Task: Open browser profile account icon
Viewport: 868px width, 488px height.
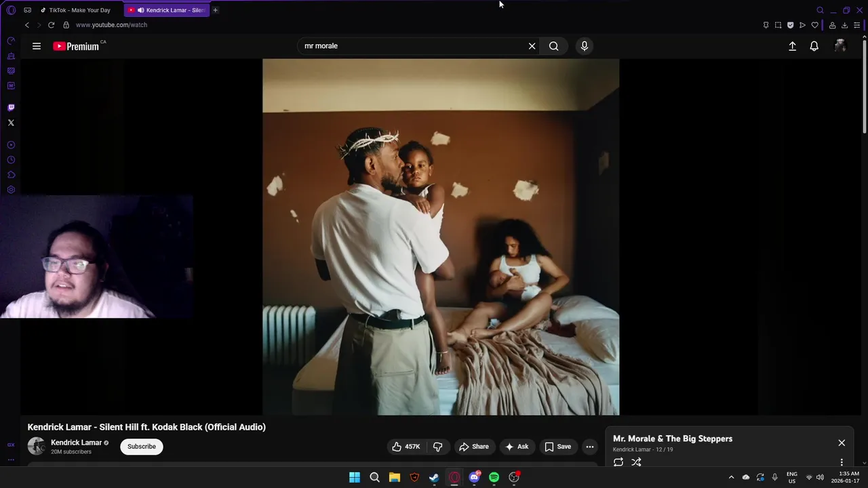Action: coord(832,25)
